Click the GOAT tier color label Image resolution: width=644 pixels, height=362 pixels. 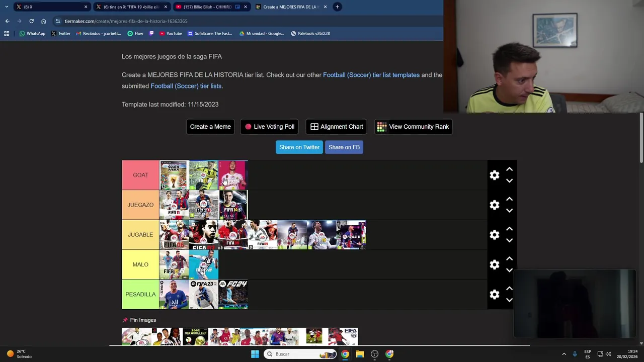click(140, 175)
